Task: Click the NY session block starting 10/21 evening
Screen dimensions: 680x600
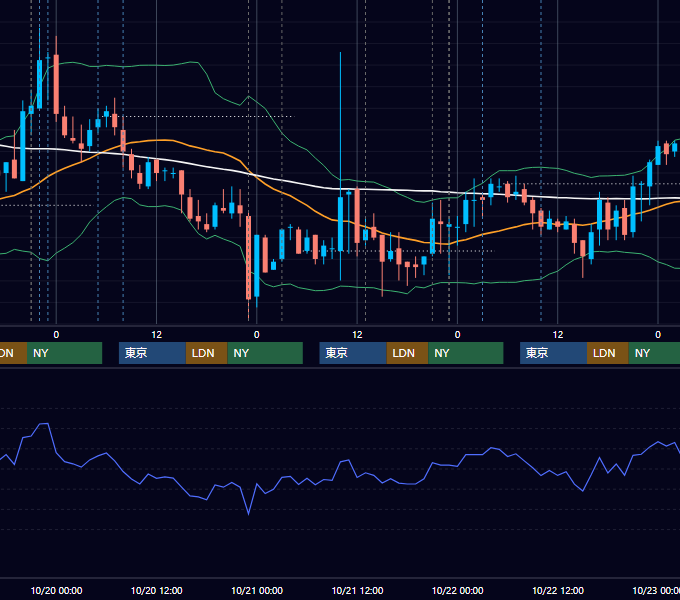Action: point(466,353)
